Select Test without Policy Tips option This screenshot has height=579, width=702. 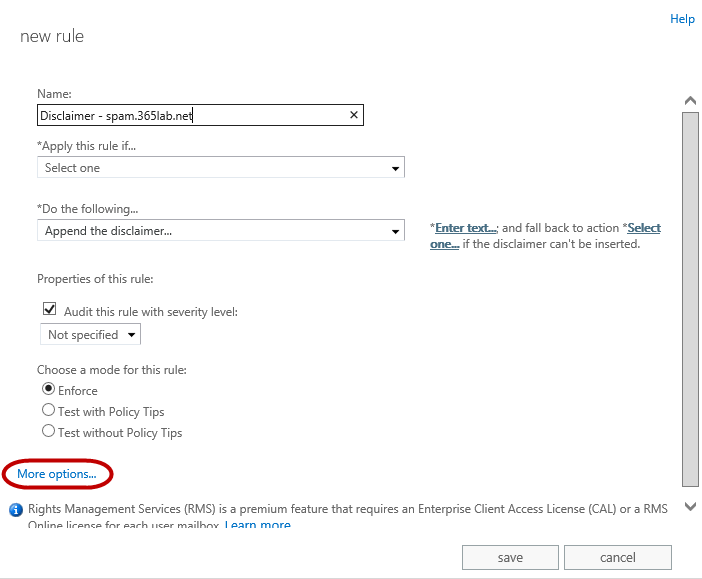point(48,432)
